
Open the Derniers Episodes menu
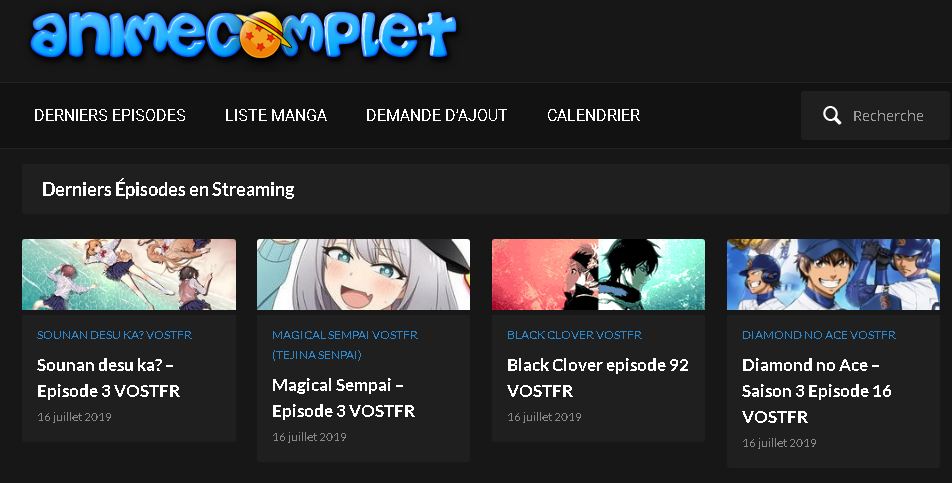(x=110, y=115)
